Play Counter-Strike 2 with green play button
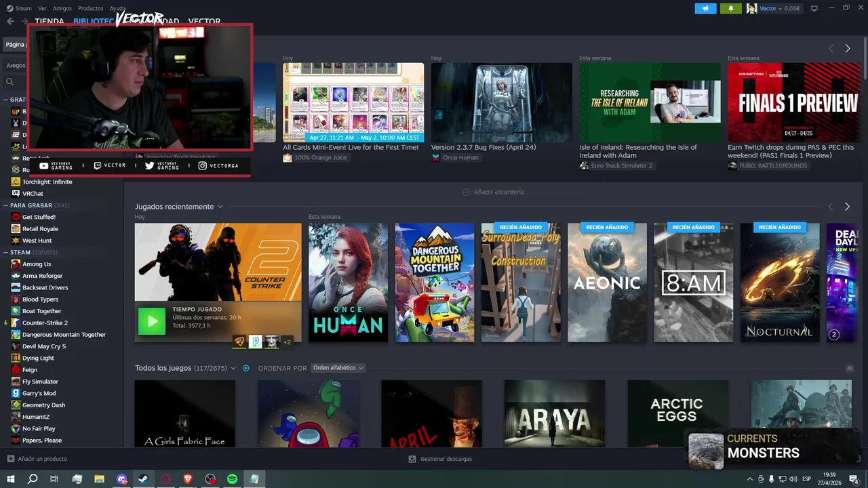 click(151, 321)
